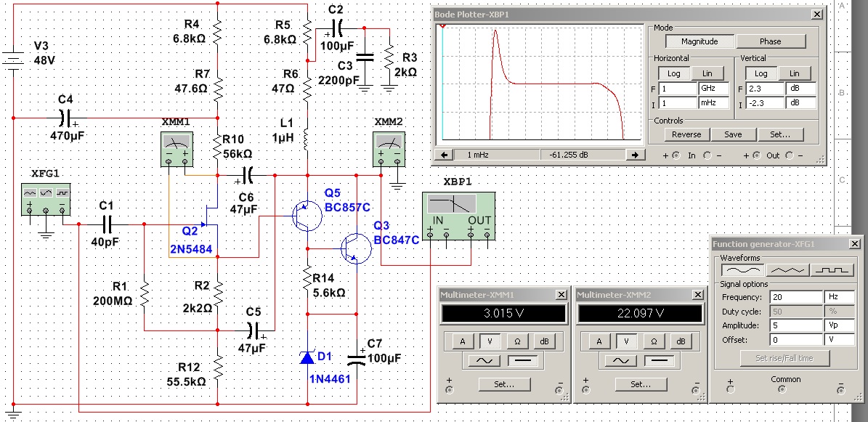868x422 pixels.
Task: Select the Q5 BC857C transistor symbol
Action: tap(307, 216)
